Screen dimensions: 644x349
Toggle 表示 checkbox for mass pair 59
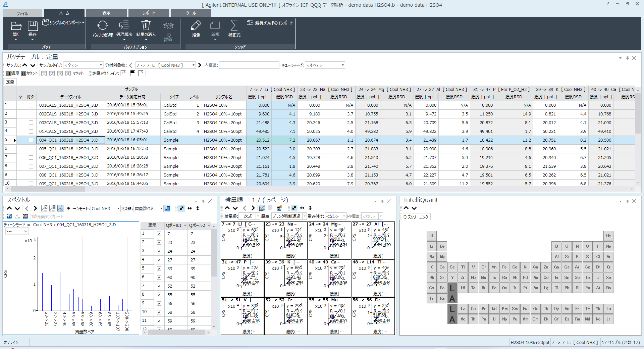coord(159,321)
